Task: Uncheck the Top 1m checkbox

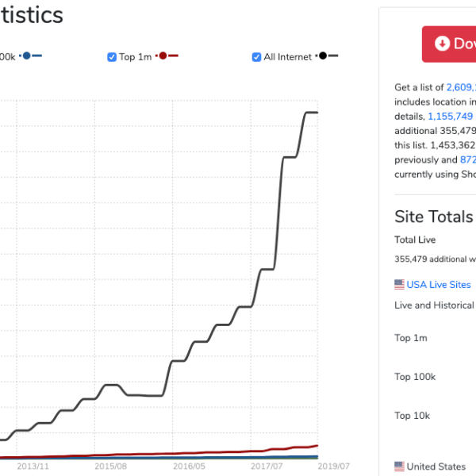Action: (112, 57)
